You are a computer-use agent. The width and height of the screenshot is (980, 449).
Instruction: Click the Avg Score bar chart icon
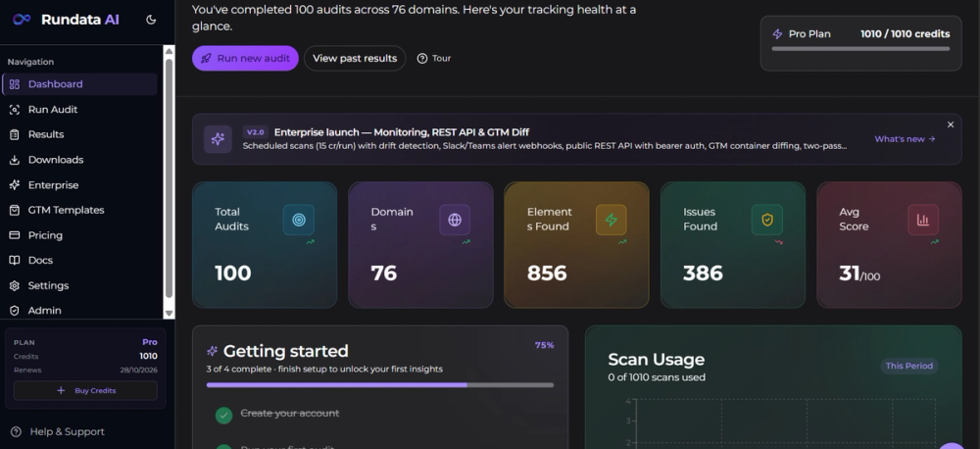coord(923,220)
